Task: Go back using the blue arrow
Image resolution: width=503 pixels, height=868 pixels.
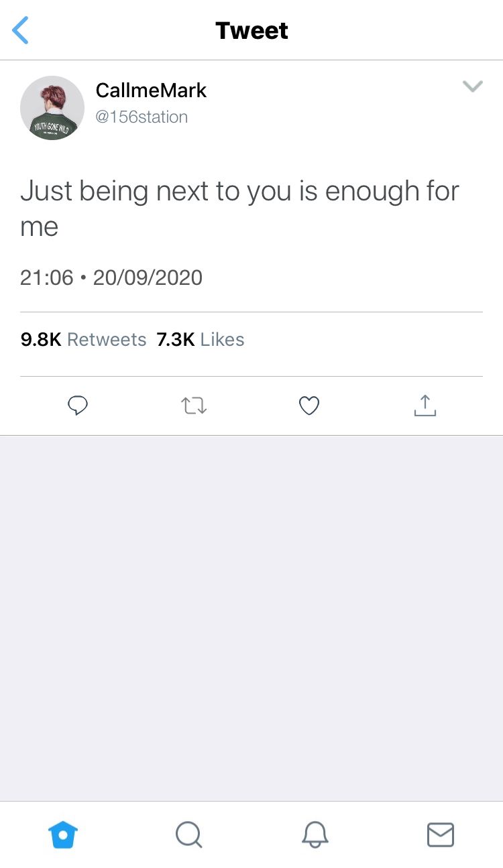Action: tap(21, 31)
